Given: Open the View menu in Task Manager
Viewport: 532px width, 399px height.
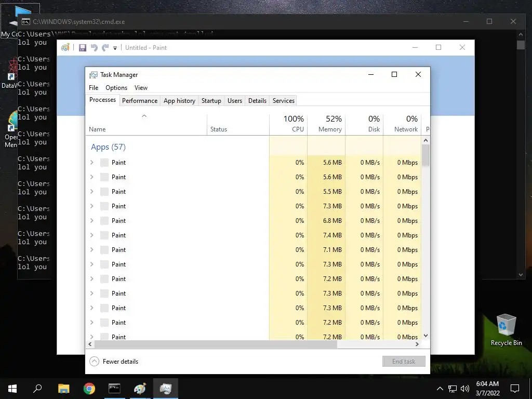Looking at the screenshot, I should pyautogui.click(x=141, y=87).
